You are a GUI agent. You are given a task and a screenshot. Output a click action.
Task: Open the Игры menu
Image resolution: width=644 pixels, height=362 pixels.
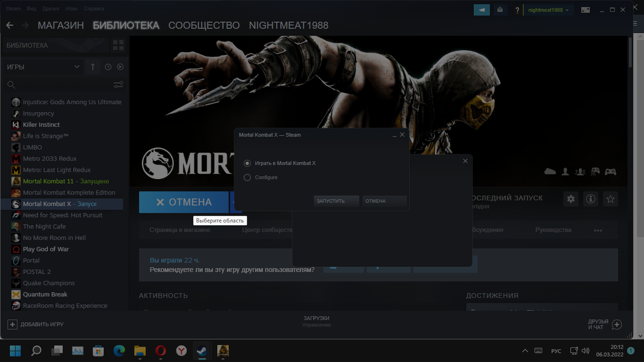click(71, 9)
